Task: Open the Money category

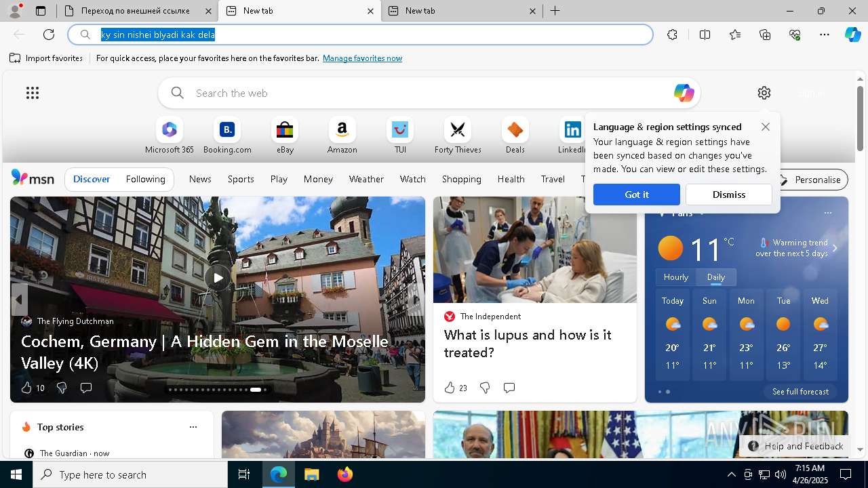Action: click(x=318, y=179)
